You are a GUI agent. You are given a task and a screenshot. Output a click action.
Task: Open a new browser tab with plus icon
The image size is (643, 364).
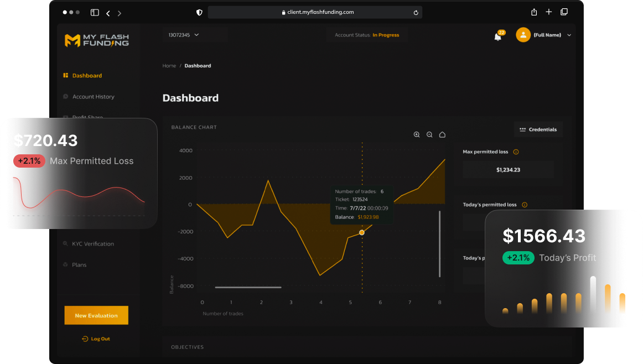[549, 12]
